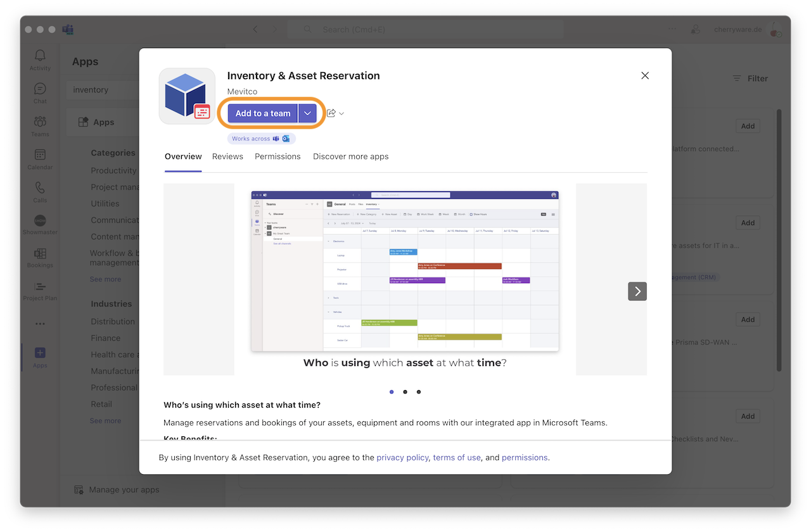Select the third carousel dot
The image size is (811, 532).
(419, 392)
